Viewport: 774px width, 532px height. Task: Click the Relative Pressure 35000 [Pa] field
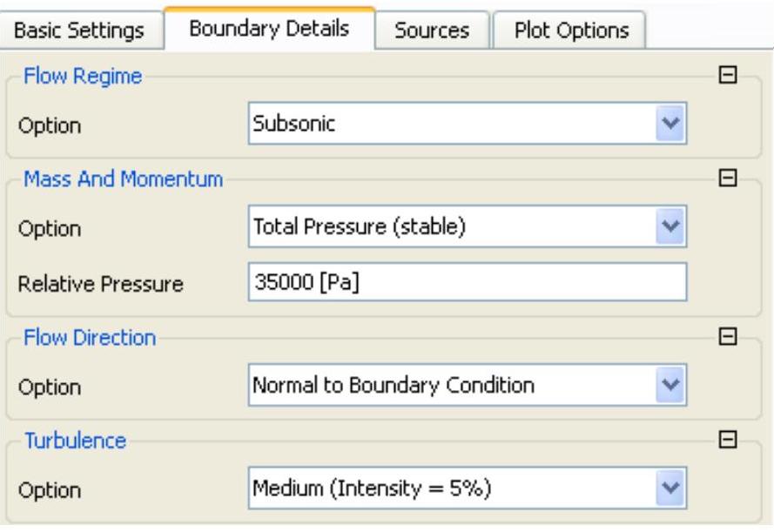pos(467,282)
